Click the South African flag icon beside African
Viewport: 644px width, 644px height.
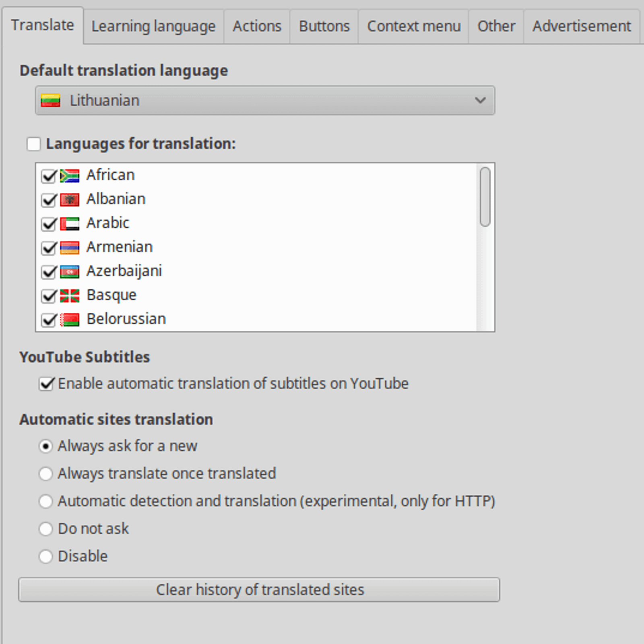[x=70, y=175]
